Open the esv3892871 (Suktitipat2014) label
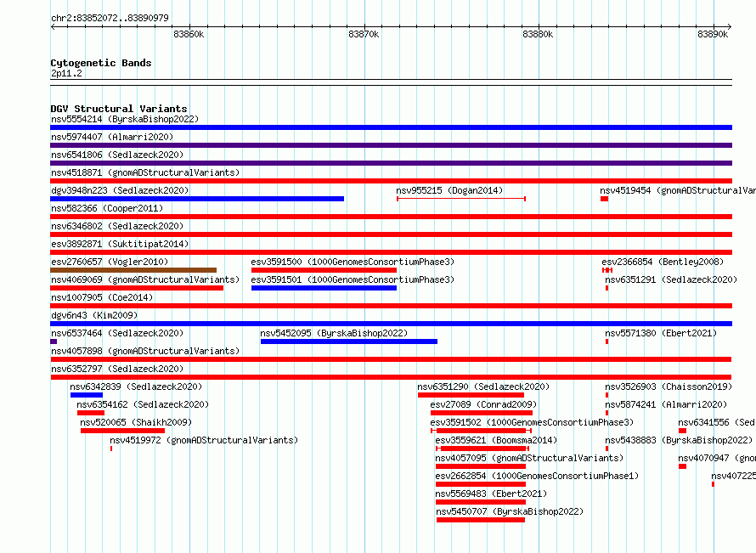 click(x=120, y=244)
